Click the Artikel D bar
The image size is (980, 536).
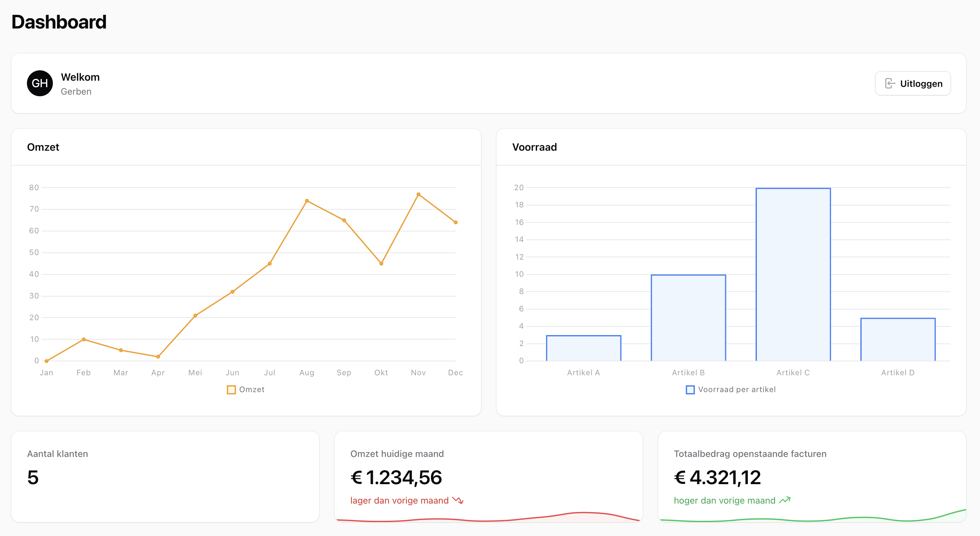click(897, 339)
